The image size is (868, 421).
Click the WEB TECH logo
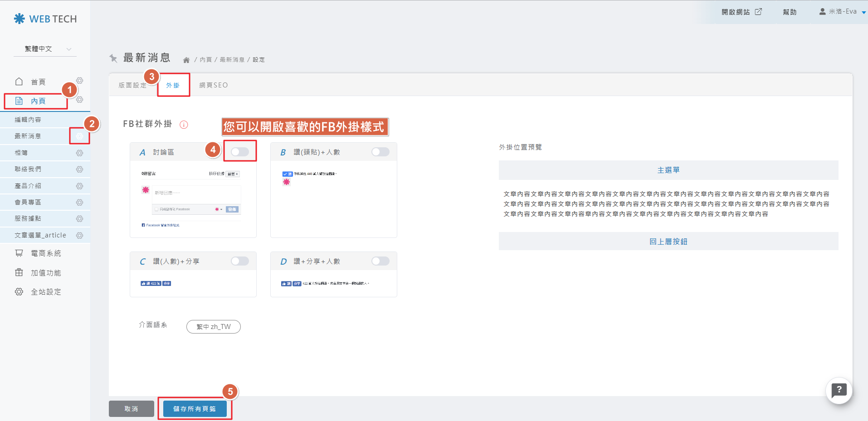point(45,19)
